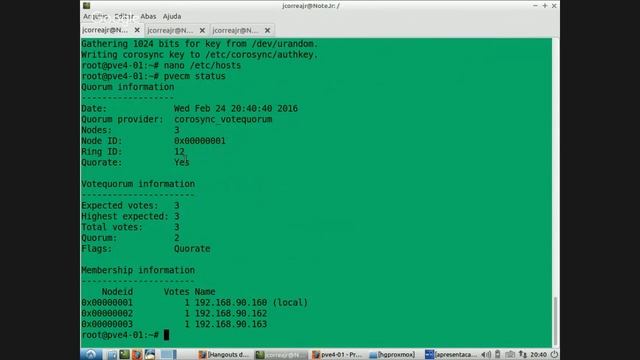Click the power button in taskbar
640x360 pixels.
(x=554, y=354)
